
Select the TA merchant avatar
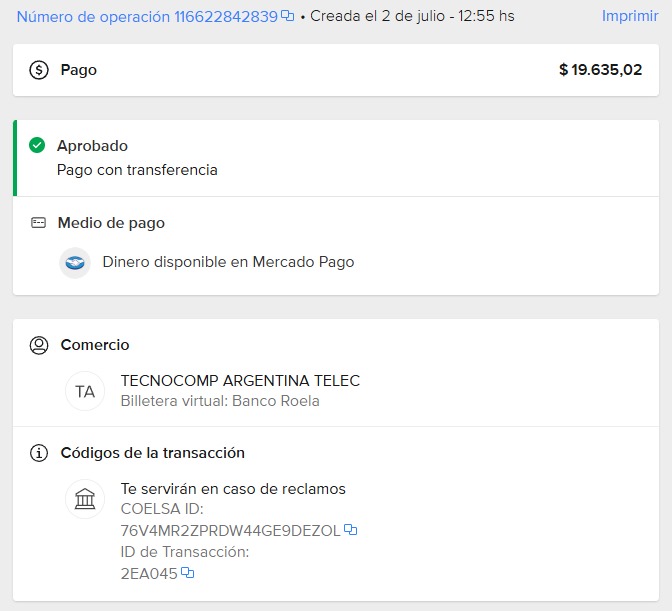coord(85,391)
